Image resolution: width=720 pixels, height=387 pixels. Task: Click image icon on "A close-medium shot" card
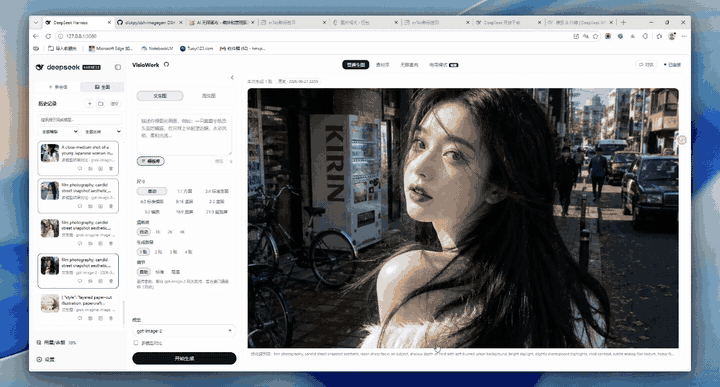100,168
